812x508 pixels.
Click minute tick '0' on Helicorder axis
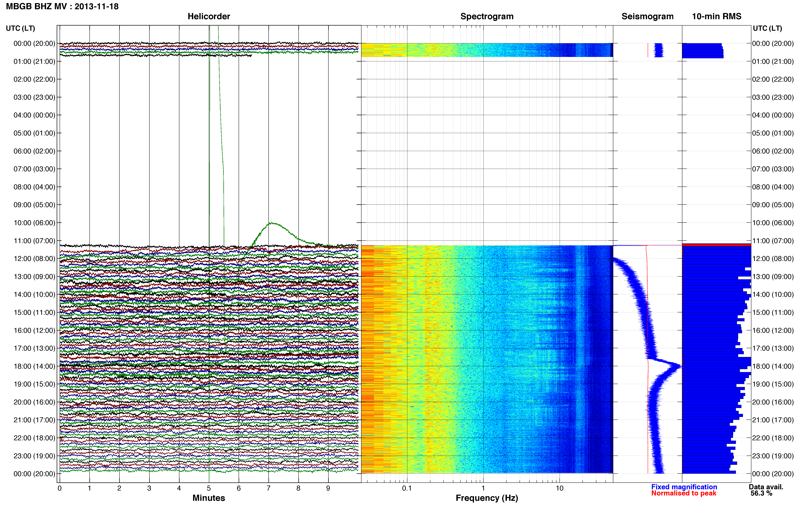click(59, 488)
